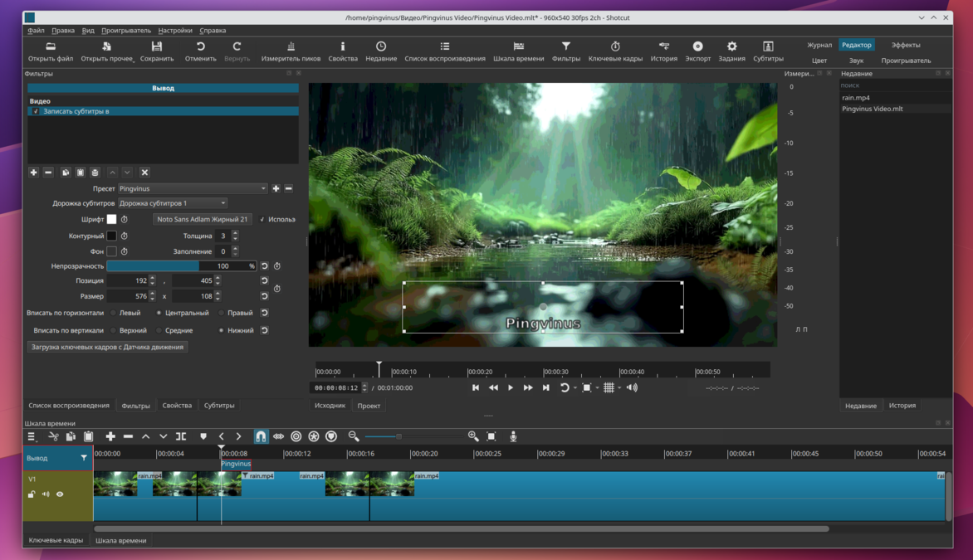
Task: Switch to the Проект tab
Action: [369, 406]
